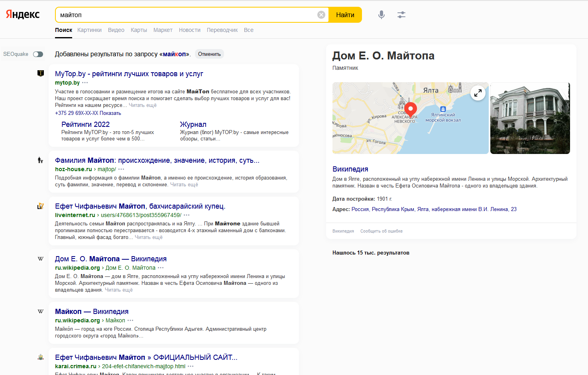588x375 pixels.
Task: Click the Yalta map preview
Action: click(411, 118)
